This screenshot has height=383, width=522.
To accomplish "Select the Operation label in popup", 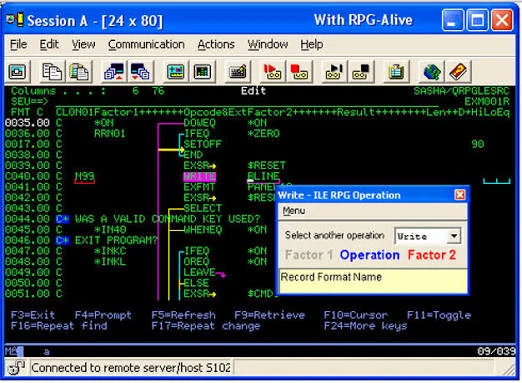I will click(370, 255).
